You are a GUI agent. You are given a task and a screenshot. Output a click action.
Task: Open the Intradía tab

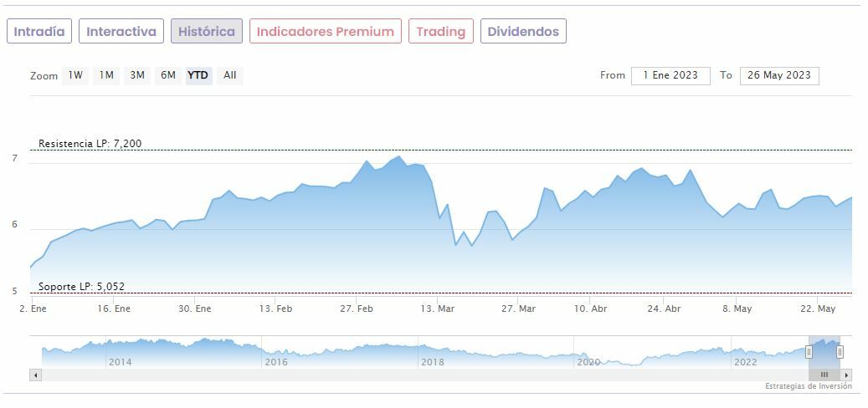click(x=39, y=32)
